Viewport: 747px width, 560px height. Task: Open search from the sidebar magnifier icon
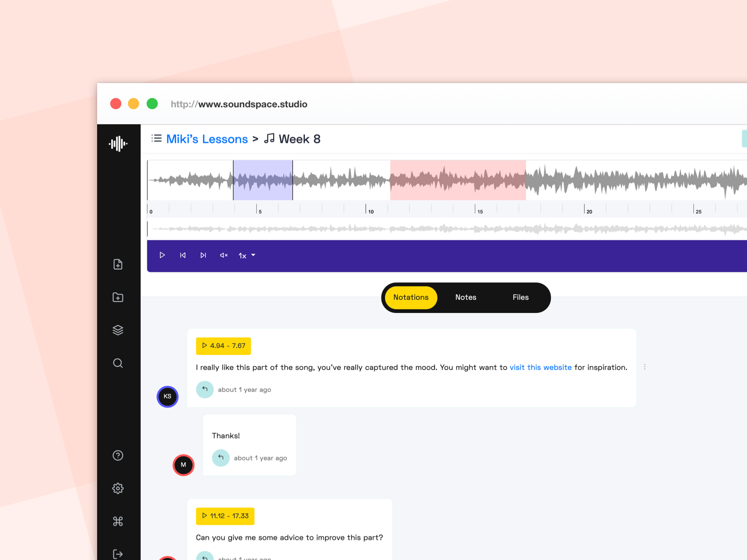tap(118, 363)
